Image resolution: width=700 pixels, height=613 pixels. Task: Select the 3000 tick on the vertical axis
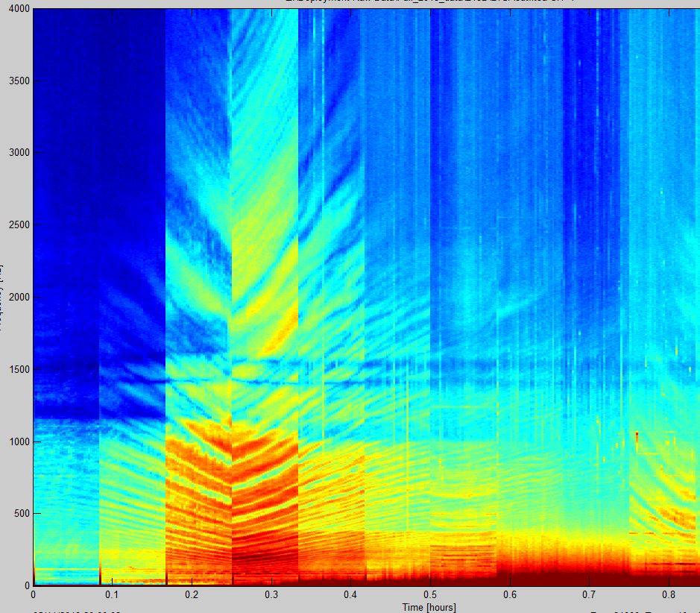16,153
